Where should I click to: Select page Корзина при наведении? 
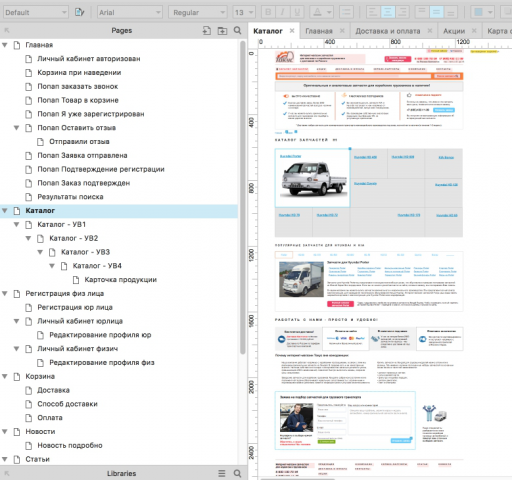[79, 73]
